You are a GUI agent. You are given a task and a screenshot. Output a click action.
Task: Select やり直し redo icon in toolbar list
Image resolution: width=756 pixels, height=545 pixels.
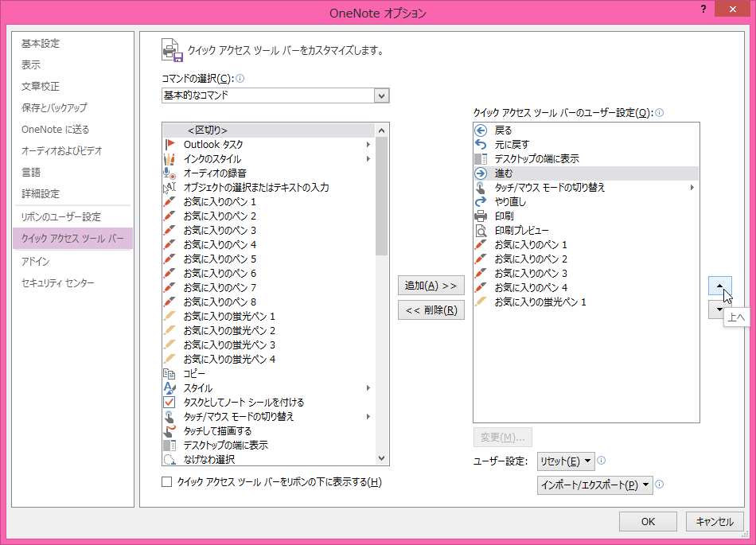pos(481,201)
